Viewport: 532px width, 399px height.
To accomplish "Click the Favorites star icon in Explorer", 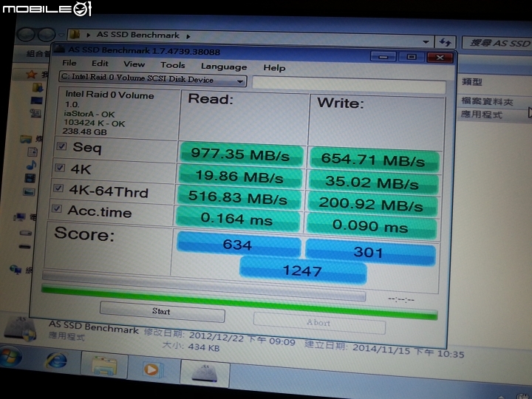I will (x=32, y=75).
